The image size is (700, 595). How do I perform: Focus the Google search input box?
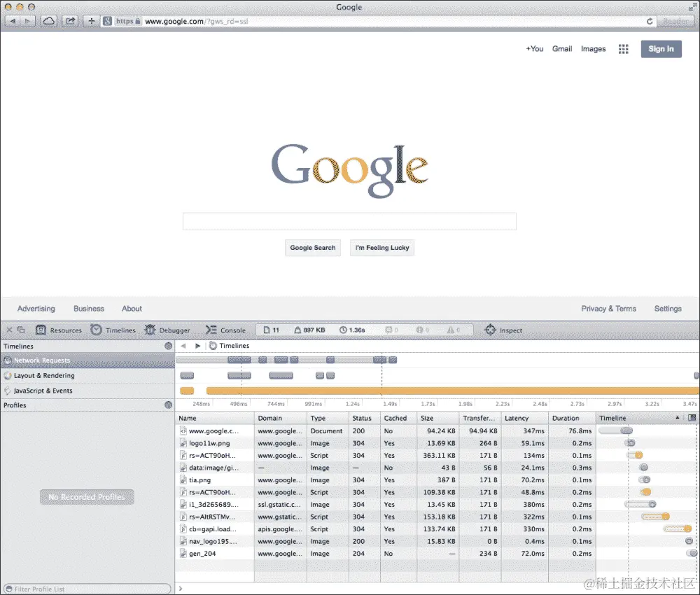[349, 221]
